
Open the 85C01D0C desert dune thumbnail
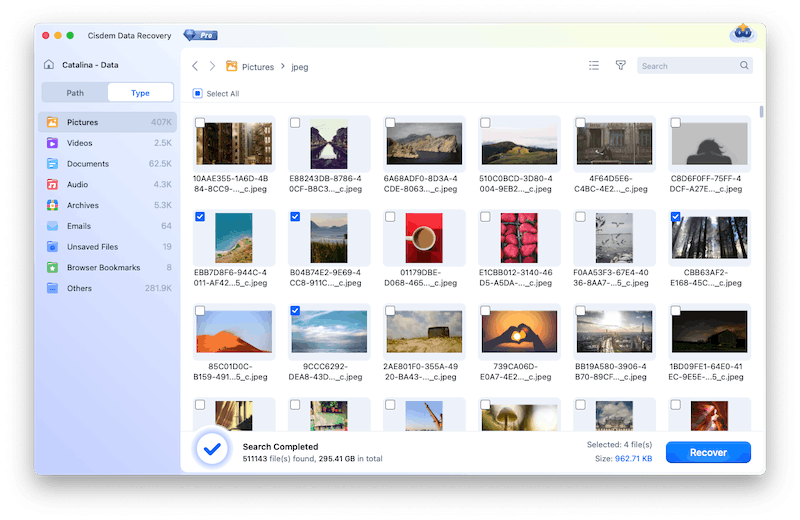pyautogui.click(x=234, y=332)
